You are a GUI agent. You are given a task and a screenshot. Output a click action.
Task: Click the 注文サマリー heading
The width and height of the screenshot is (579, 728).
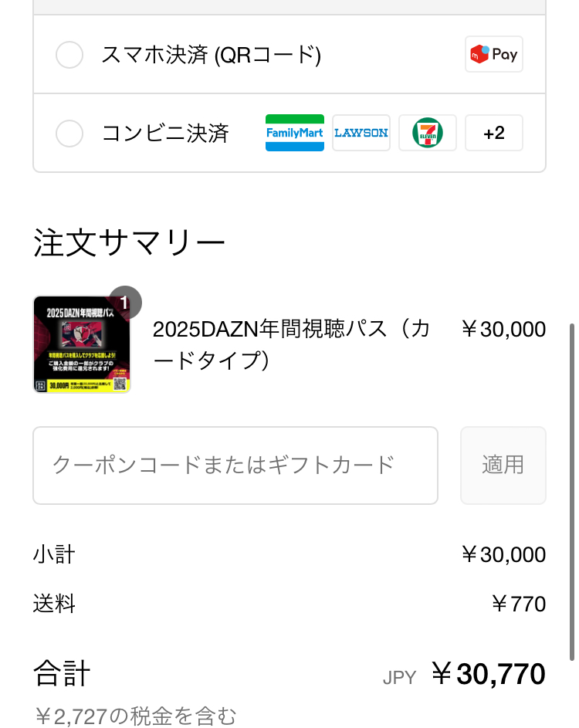(130, 243)
